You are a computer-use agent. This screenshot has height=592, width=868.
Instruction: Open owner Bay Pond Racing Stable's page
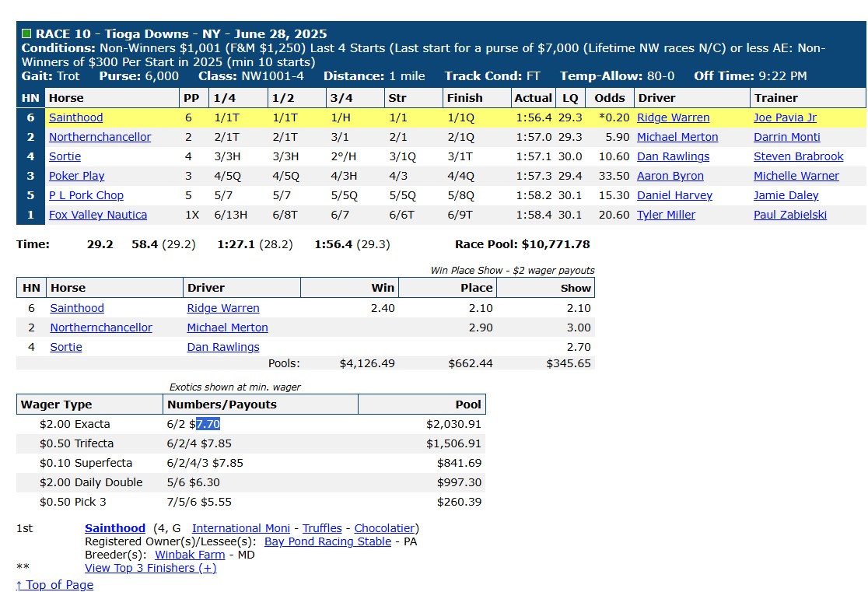327,541
